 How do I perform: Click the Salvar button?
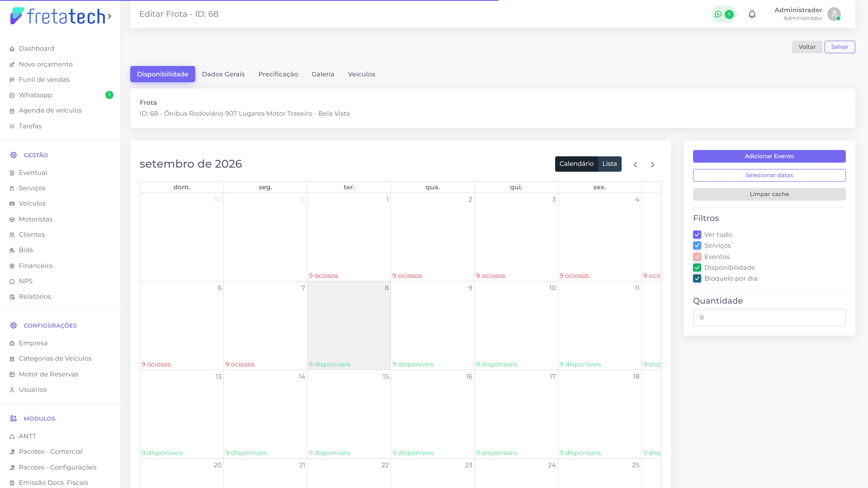pos(840,47)
